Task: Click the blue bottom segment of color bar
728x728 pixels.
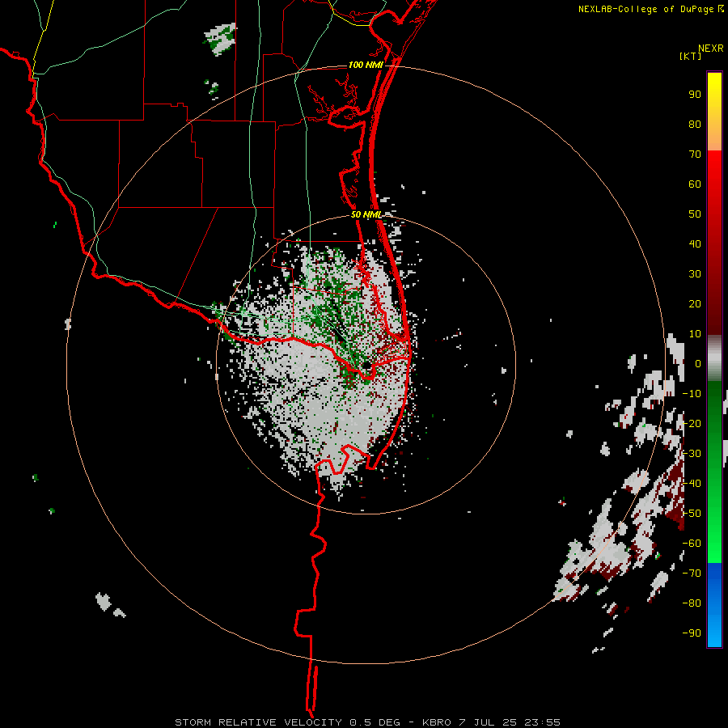Action: tap(714, 605)
